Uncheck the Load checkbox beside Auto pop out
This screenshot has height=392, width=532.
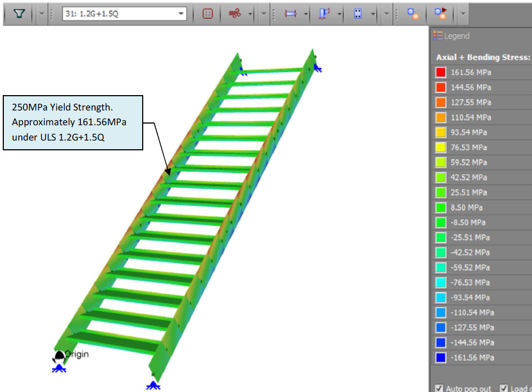point(503,388)
